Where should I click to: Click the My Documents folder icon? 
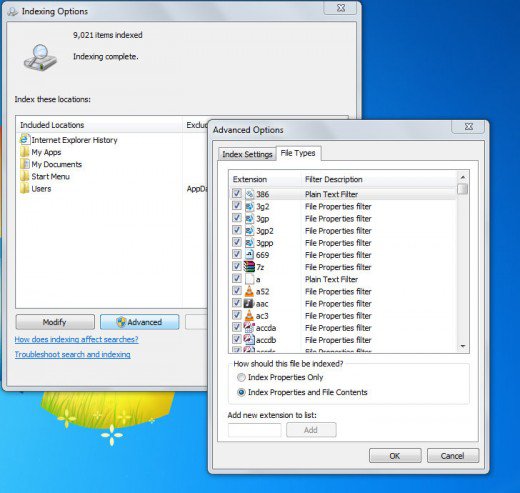pyautogui.click(x=25, y=164)
